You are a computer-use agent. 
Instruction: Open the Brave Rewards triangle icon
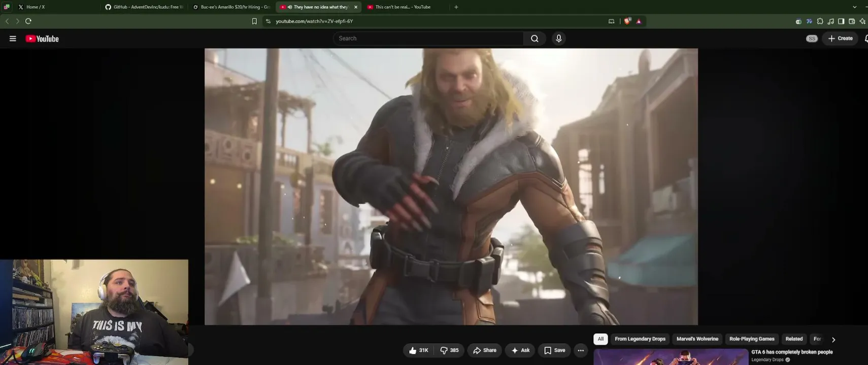639,21
